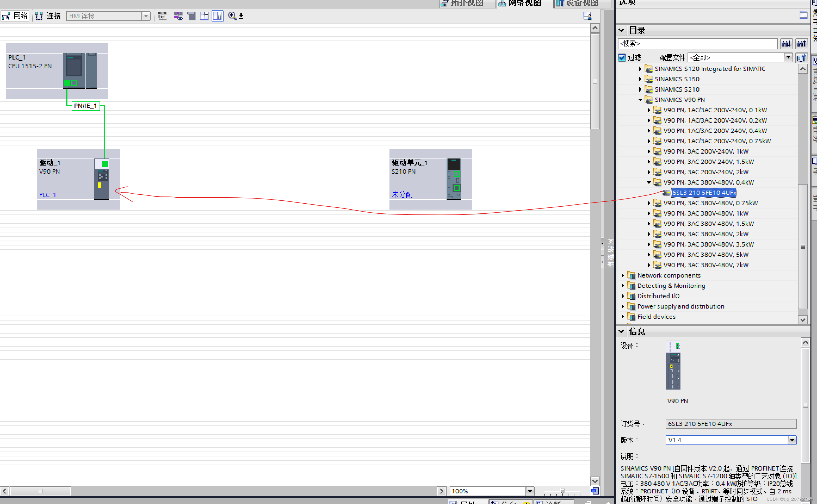This screenshot has height=504, width=817.
Task: Click the green PROFINET port on V90 PN
Action: click(105, 164)
